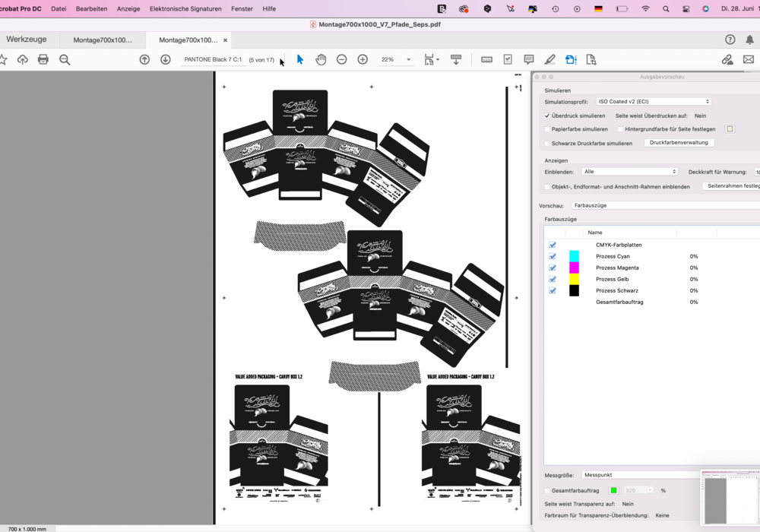Open the Bearbeiten menu
This screenshot has height=532, width=760.
(x=92, y=8)
